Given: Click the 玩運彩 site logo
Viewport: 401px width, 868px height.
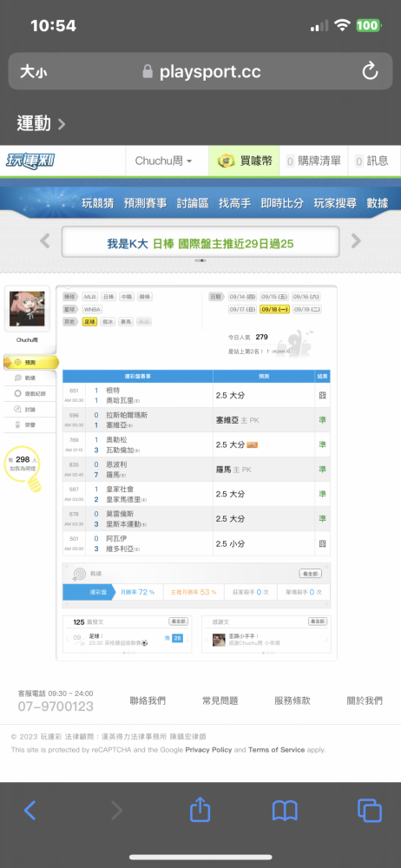Looking at the screenshot, I should pyautogui.click(x=30, y=161).
